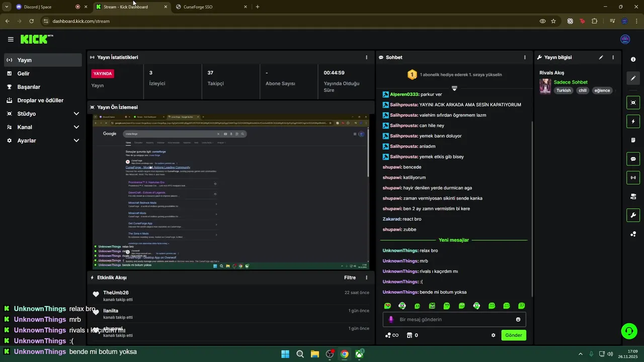Image resolution: width=644 pixels, height=362 pixels.
Task: Open the tab search dropdown arrow
Action: pos(7,7)
